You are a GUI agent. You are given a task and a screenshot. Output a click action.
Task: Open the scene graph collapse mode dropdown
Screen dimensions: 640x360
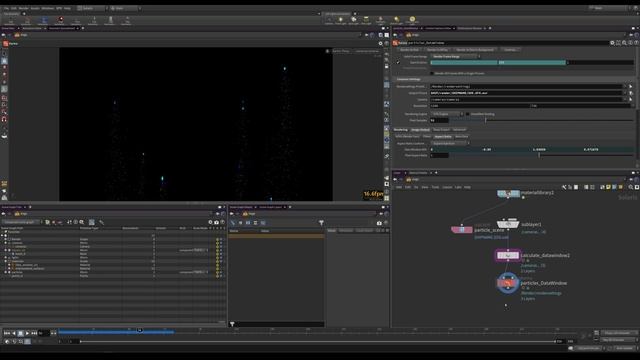pos(22,222)
